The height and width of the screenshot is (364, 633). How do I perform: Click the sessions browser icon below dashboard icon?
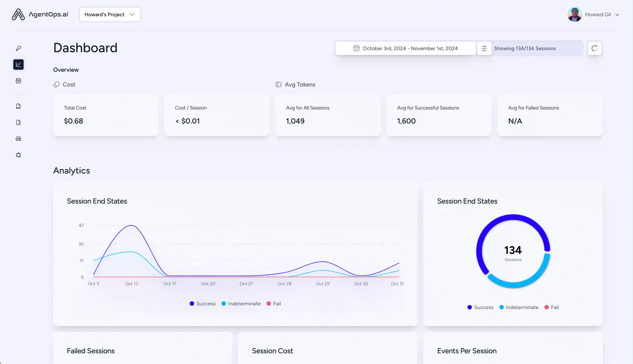(18, 81)
